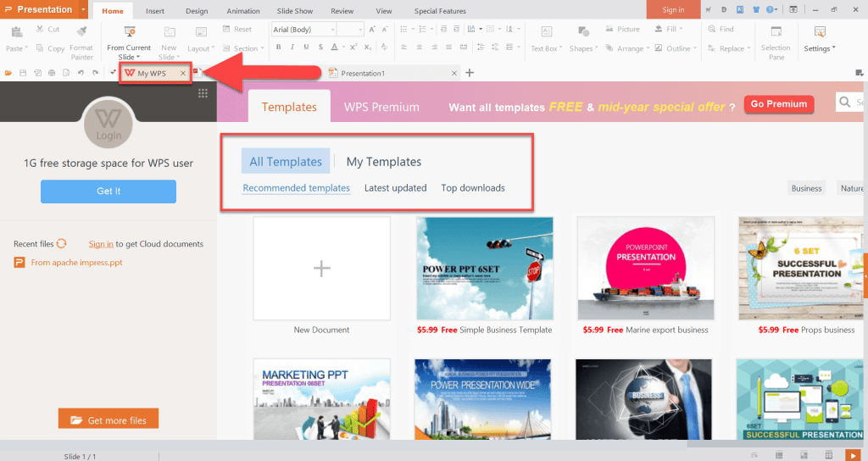Open the Slide Show ribbon tab
Viewport: 868px width, 461px height.
coord(294,10)
